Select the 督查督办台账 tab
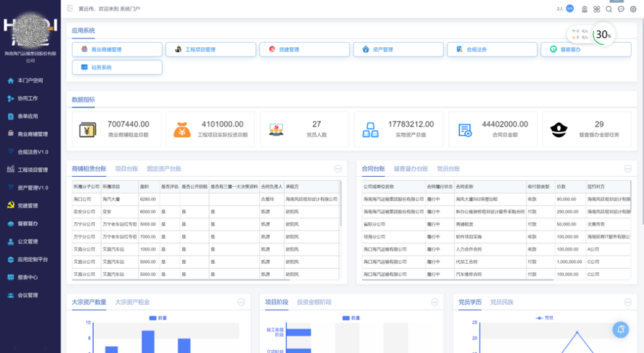 click(411, 169)
